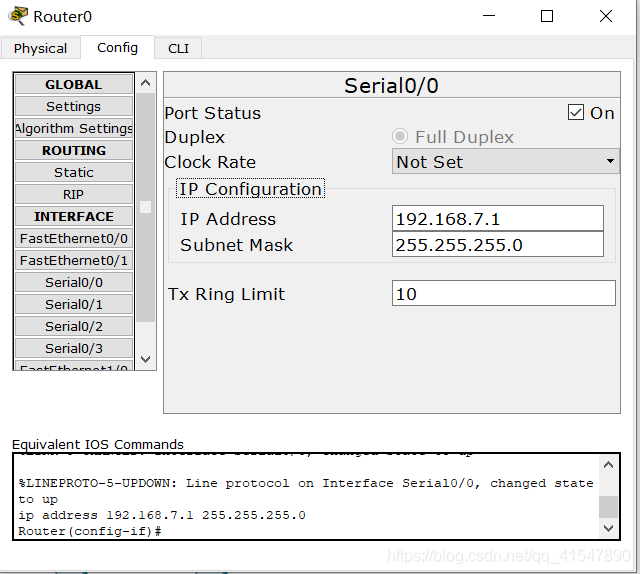Open RIP routing configuration

tap(74, 195)
